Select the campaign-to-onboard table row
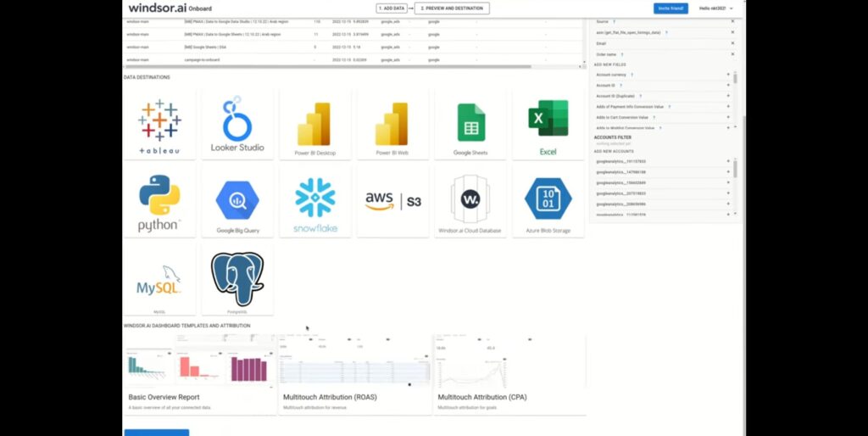 click(353, 60)
